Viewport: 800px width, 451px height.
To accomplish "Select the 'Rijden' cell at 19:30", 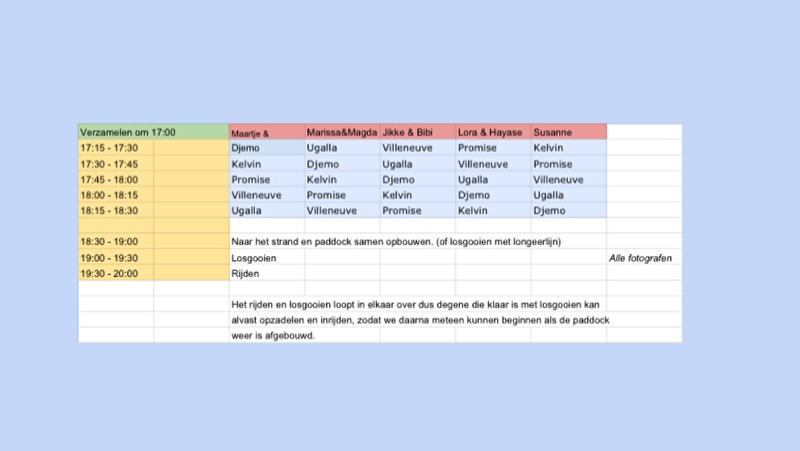I will 267,273.
